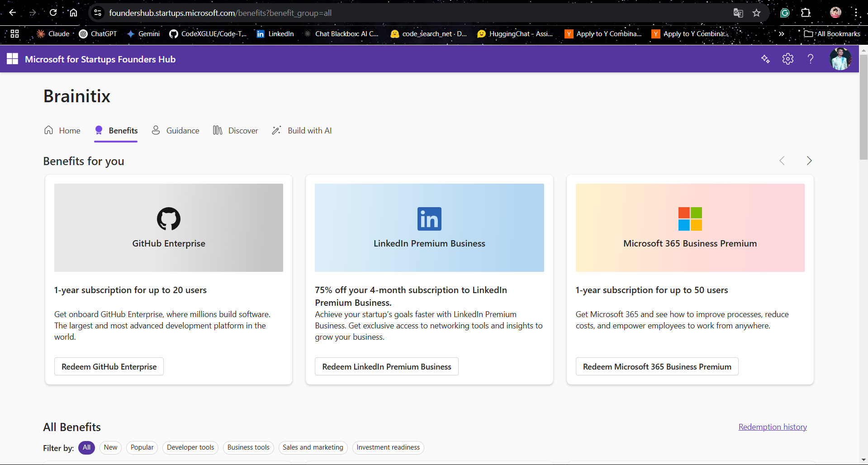Click the Microsoft 365 Business Premium card image
Screen dimensions: 868x465
pos(690,228)
